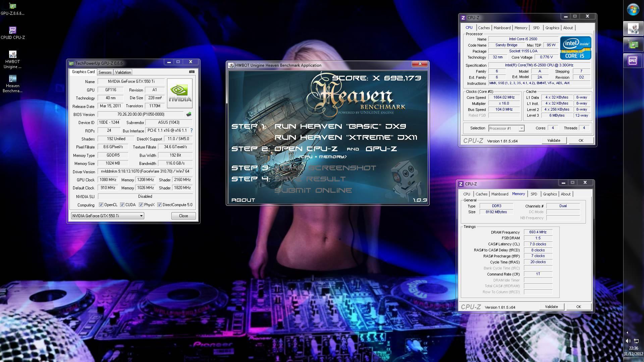Open the Windows Start orb
644x362 pixels.
633,9
